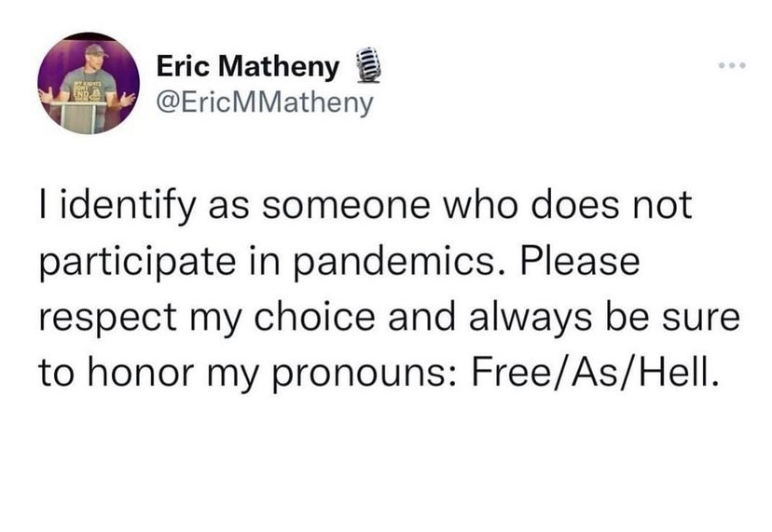Click the word "respect" in the tweet
The image size is (772, 532).
[101, 319]
